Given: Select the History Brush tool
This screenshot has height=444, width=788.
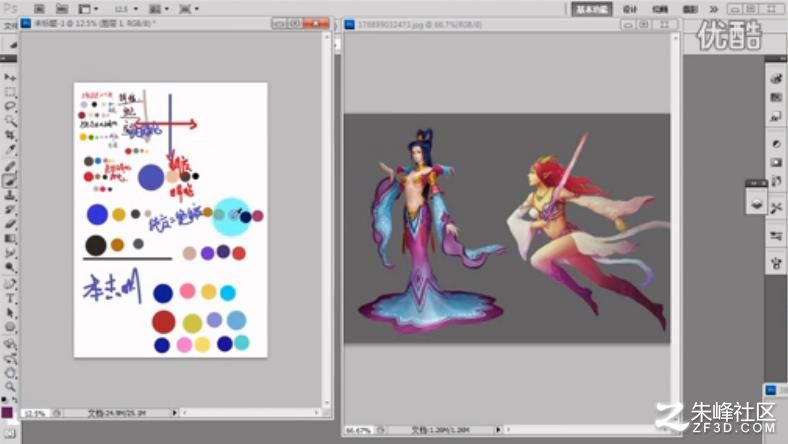Looking at the screenshot, I should pos(10,210).
